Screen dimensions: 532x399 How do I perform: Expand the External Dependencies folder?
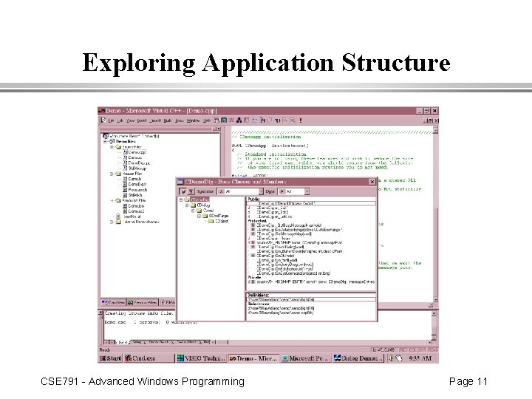click(x=112, y=222)
